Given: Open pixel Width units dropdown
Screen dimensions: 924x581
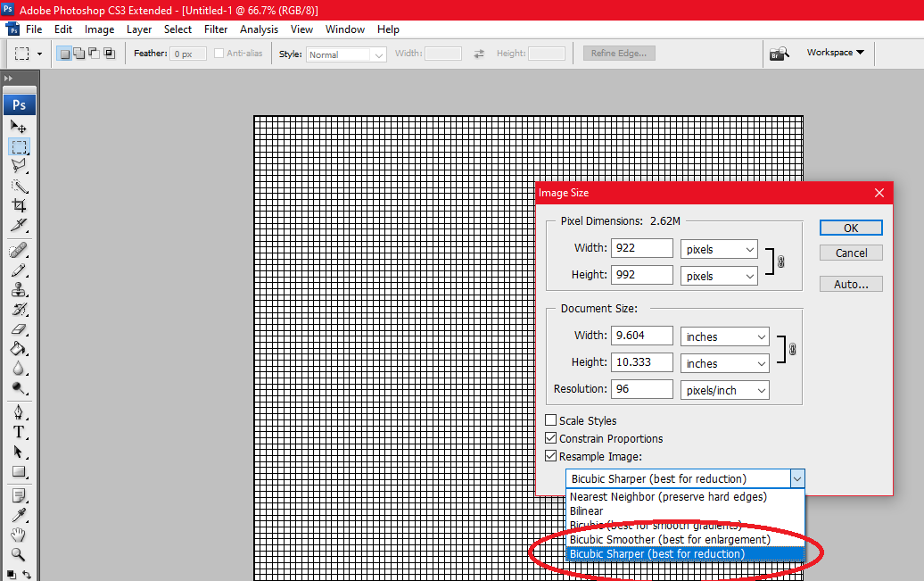Looking at the screenshot, I should pyautogui.click(x=719, y=249).
